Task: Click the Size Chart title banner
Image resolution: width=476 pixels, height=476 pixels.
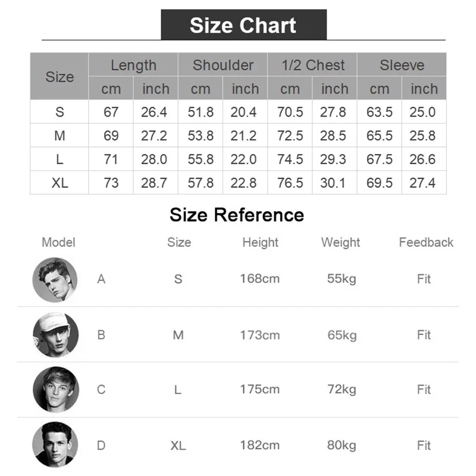Action: pos(243,26)
